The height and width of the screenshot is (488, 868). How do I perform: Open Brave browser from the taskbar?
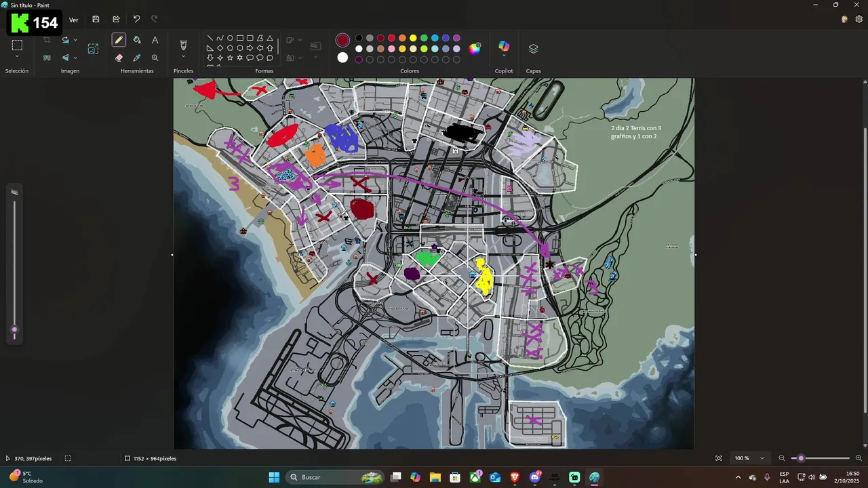515,477
